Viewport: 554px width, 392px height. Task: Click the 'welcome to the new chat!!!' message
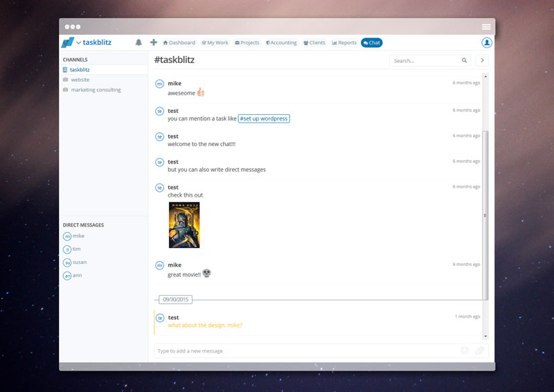[x=202, y=144]
